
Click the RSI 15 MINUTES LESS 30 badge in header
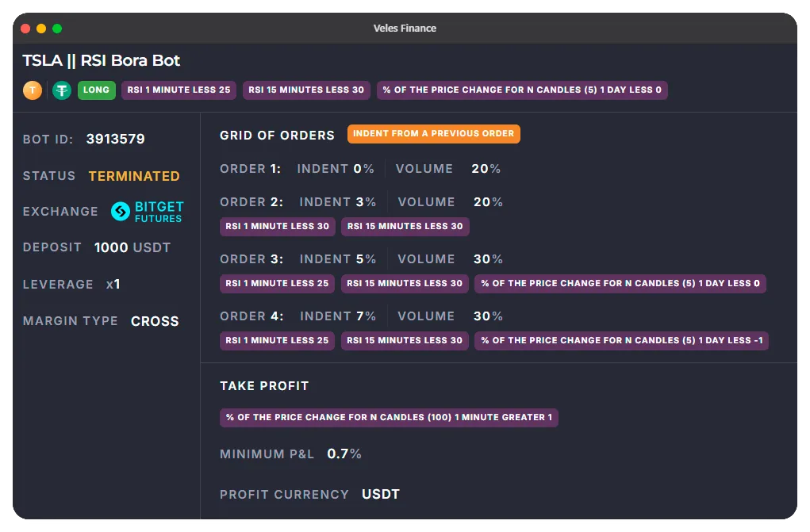305,90
